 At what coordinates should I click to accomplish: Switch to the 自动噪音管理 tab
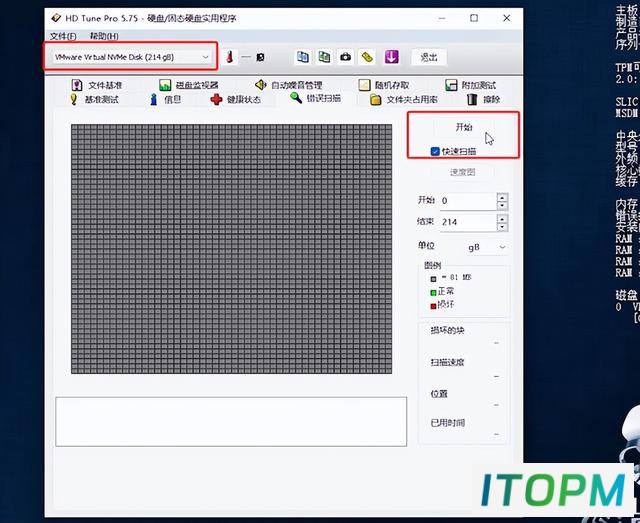(x=289, y=85)
